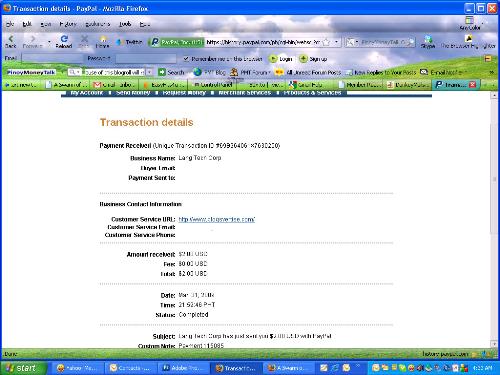Open the PMT Forum toolbar icon
Image resolution: width=500 pixels, height=375 pixels.
pyautogui.click(x=249, y=72)
